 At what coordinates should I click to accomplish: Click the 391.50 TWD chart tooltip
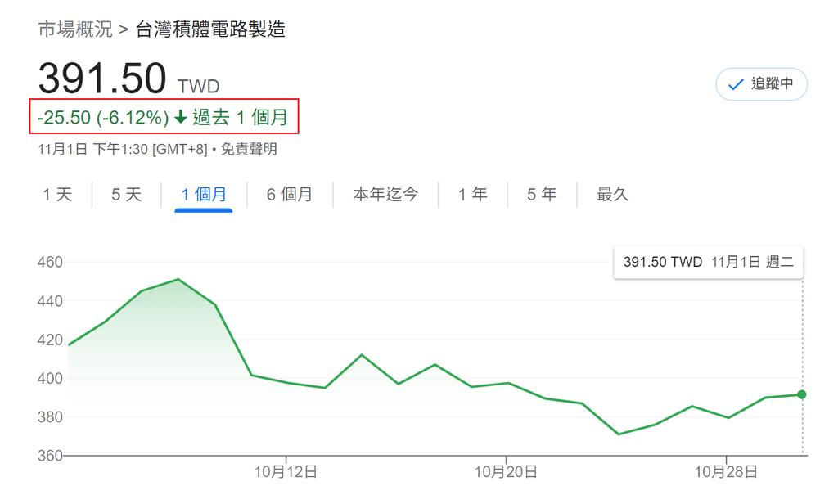pos(708,262)
